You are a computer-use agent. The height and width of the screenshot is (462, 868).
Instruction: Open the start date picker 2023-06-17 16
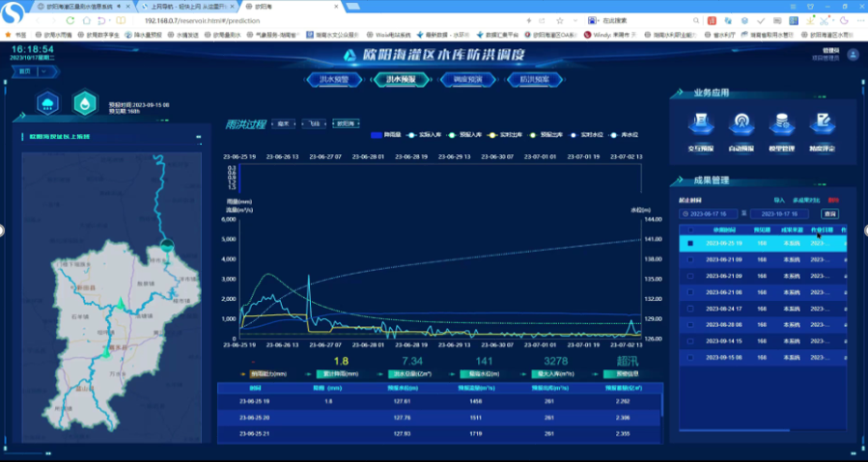pos(709,213)
